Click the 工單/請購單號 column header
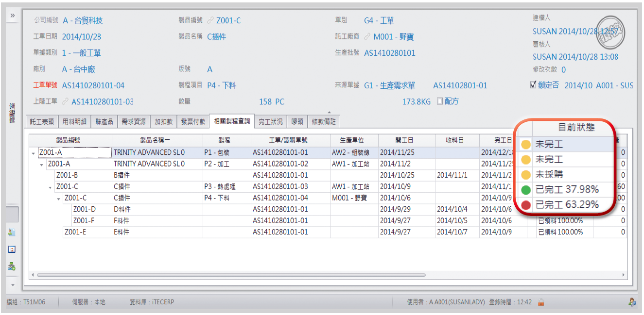Viewport: 644px width, 315px height. [x=291, y=140]
